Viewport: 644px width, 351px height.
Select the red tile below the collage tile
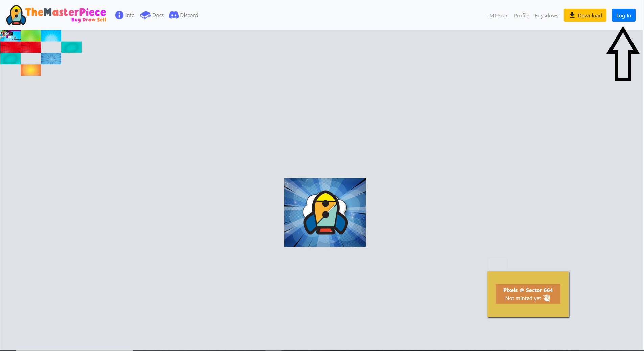[x=10, y=47]
